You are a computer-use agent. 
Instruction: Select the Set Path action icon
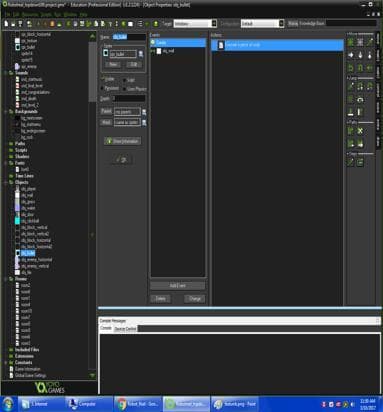click(351, 131)
